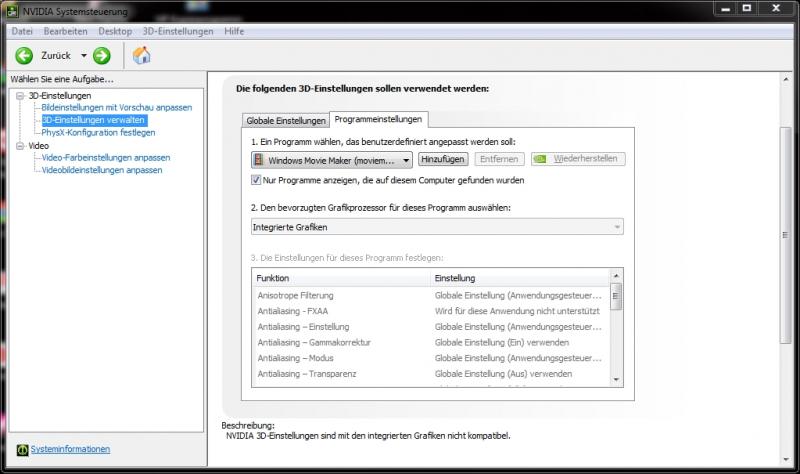
Task: Select the Programmeinstellungen tab
Action: point(378,119)
